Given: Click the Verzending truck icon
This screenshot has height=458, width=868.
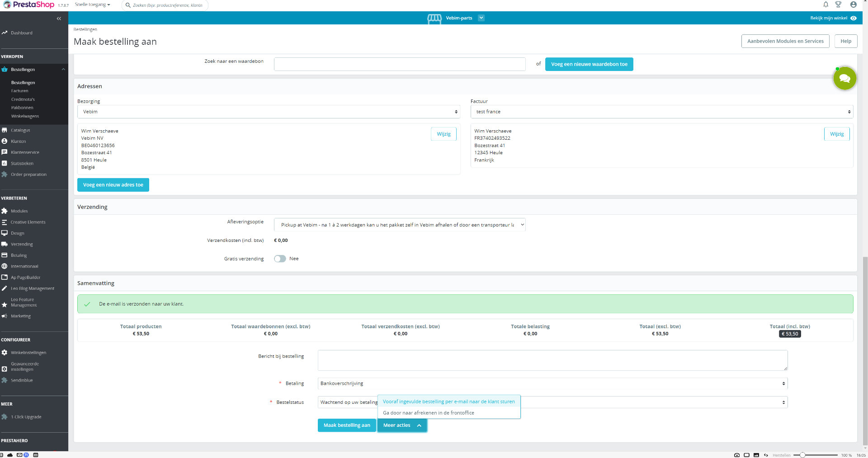Looking at the screenshot, I should click(5, 244).
